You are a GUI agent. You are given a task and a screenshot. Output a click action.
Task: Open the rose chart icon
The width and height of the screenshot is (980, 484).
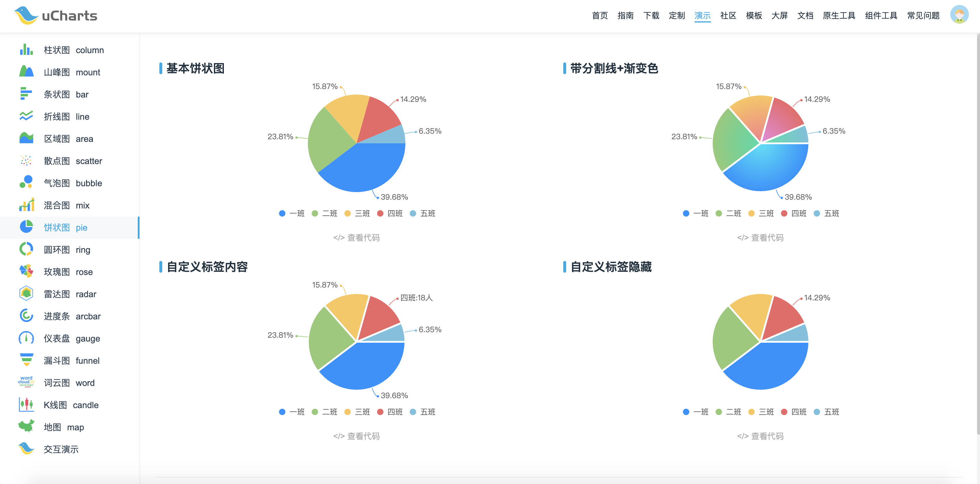pyautogui.click(x=26, y=271)
